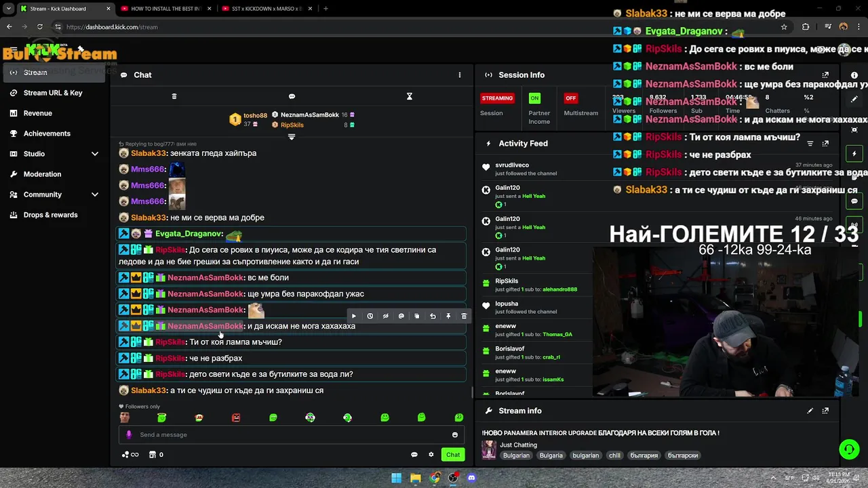Click the purple microphone icon in message box

(x=129, y=434)
